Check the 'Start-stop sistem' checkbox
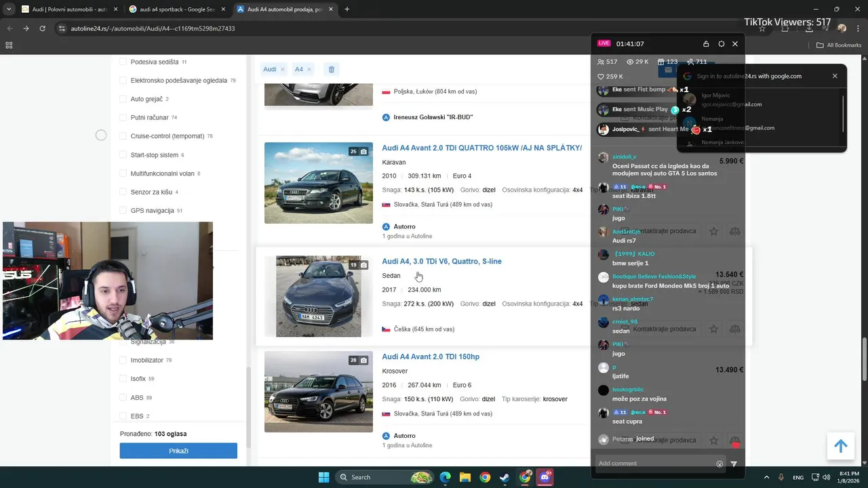The image size is (868, 488). (123, 155)
